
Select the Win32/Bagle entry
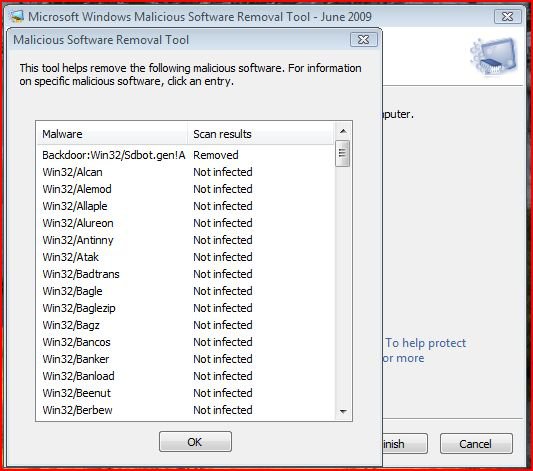tap(185, 291)
